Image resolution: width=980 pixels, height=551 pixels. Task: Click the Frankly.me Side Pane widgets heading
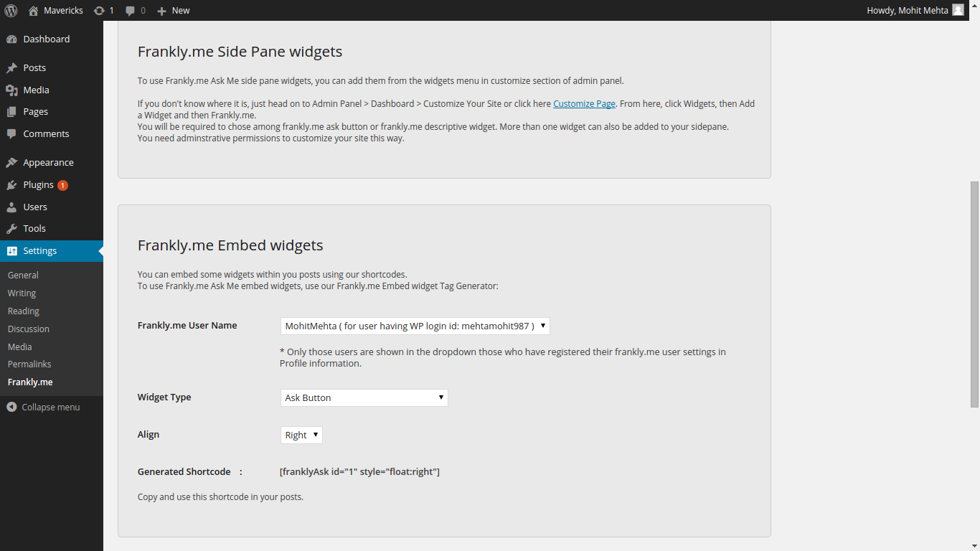(x=240, y=52)
